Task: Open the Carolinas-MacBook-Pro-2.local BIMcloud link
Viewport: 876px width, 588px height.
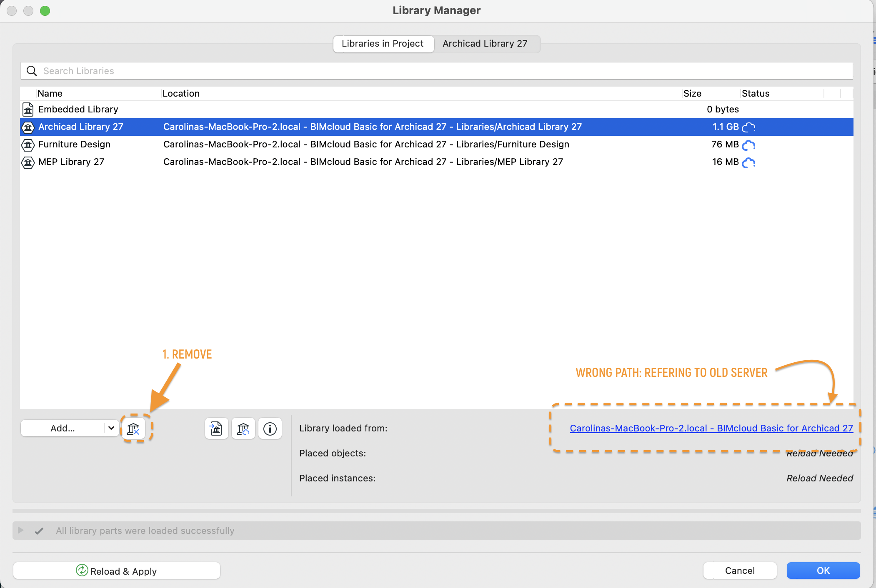Action: [x=711, y=428]
